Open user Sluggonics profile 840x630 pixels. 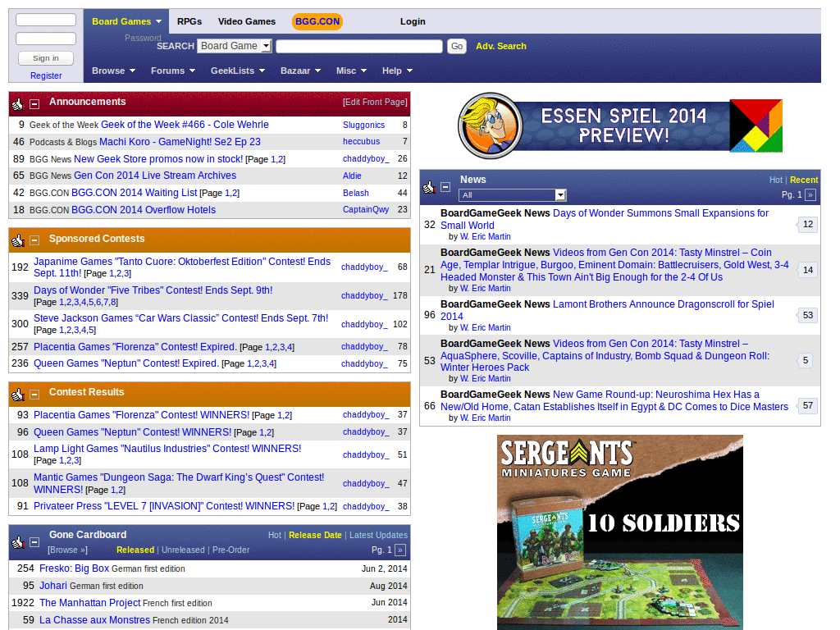pyautogui.click(x=363, y=125)
